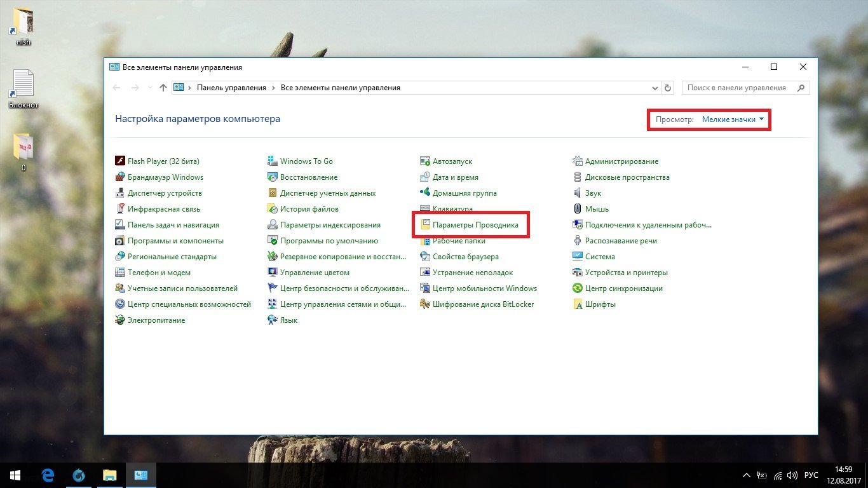
Task: Click the Мышь mouse icon
Action: coord(578,209)
